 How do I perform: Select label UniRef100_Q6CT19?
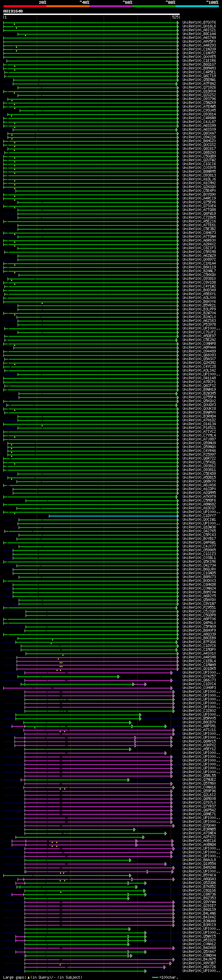coord(199,76)
